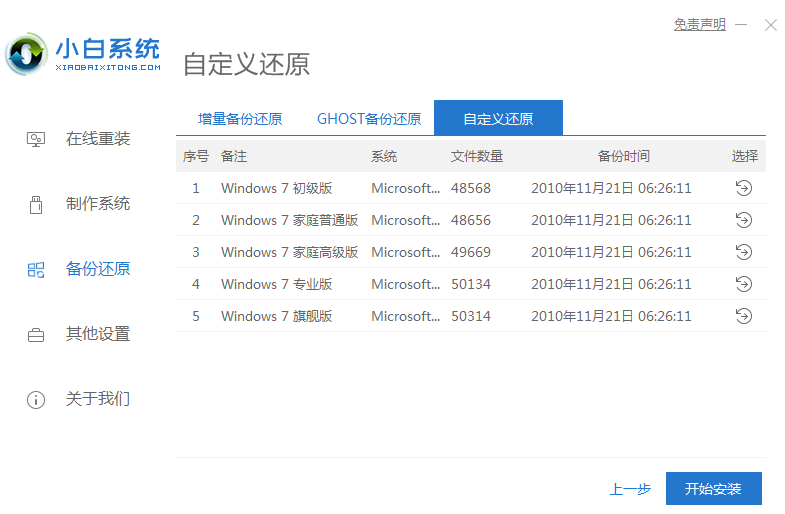Click the 文件数量 column header
Viewport: 785px width, 514px height.
click(477, 156)
